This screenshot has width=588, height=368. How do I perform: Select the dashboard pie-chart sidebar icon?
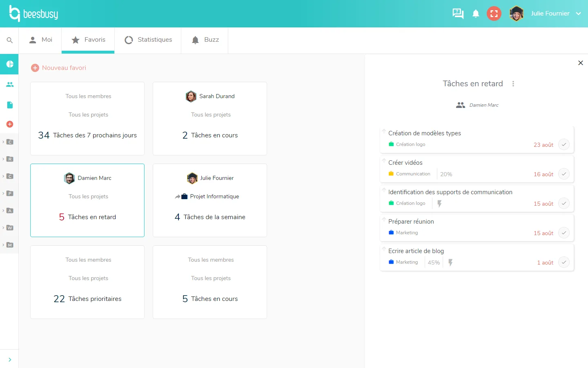[10, 64]
